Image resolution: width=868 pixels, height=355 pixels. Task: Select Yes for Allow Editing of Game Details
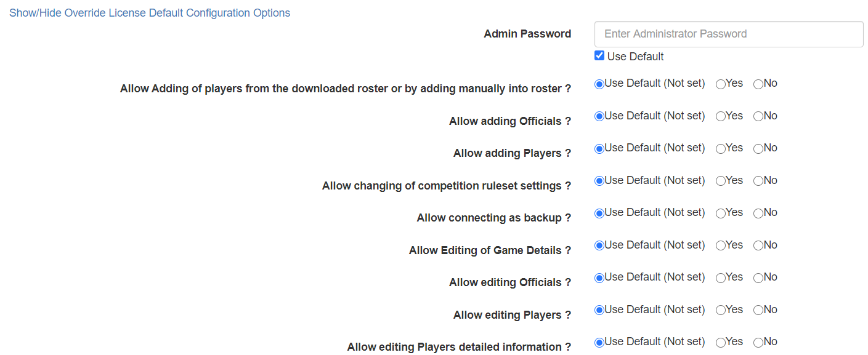[x=721, y=245]
